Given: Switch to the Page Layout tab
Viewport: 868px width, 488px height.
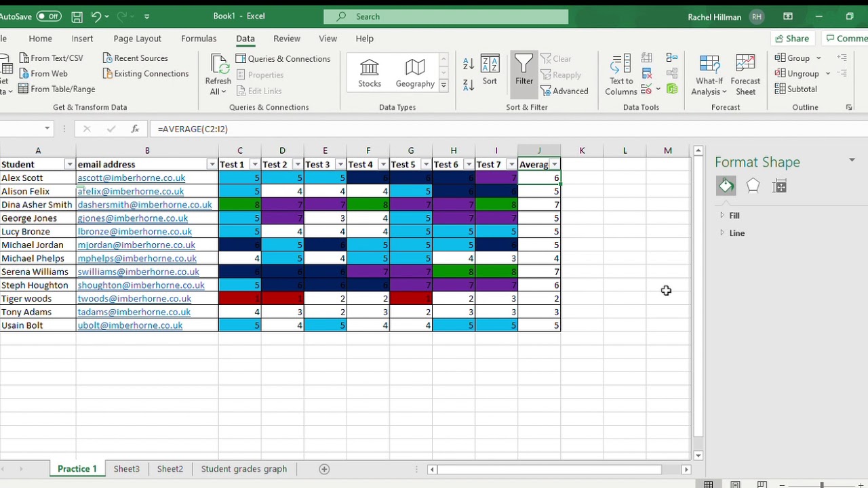Looking at the screenshot, I should (x=138, y=39).
